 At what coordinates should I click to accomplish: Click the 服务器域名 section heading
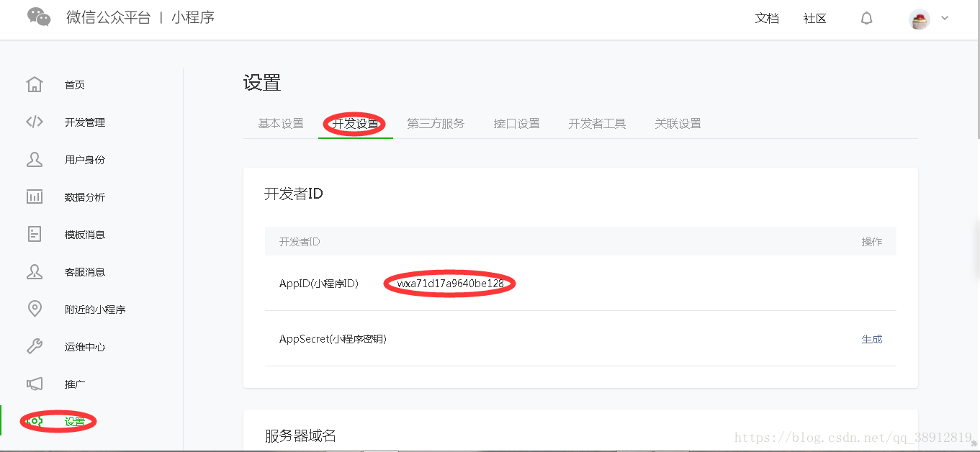pos(300,435)
